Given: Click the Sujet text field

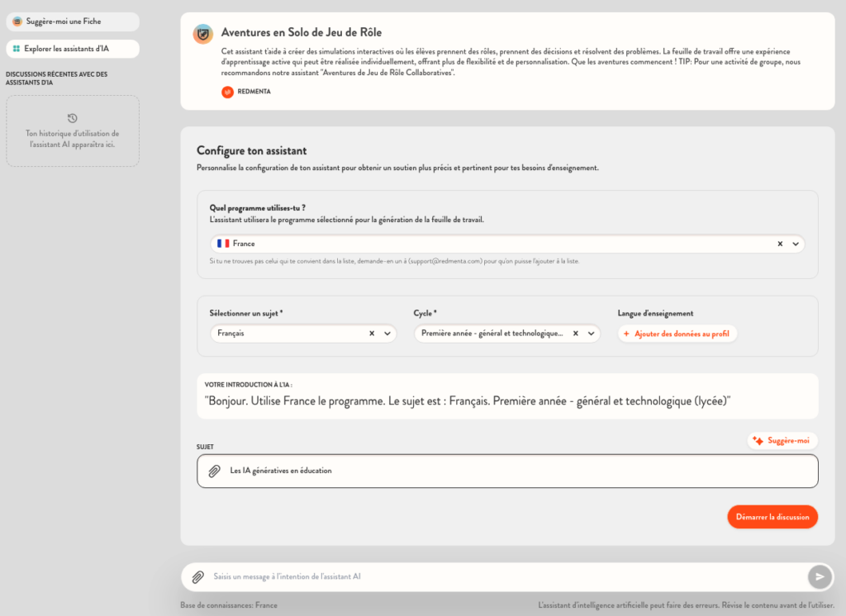Looking at the screenshot, I should coord(512,471).
